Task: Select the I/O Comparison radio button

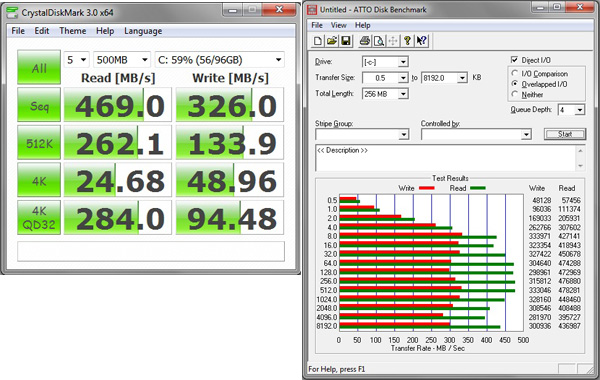Action: [515, 73]
